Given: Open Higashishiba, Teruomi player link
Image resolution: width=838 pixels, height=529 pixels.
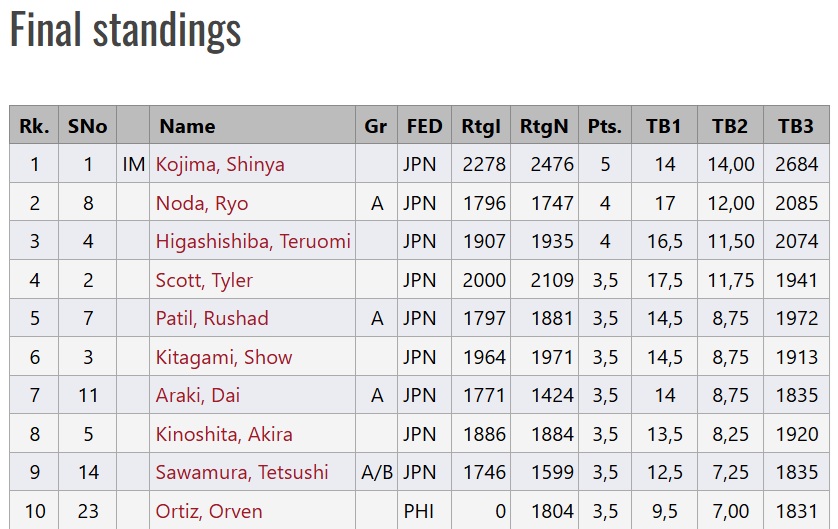Looking at the screenshot, I should (x=253, y=242).
